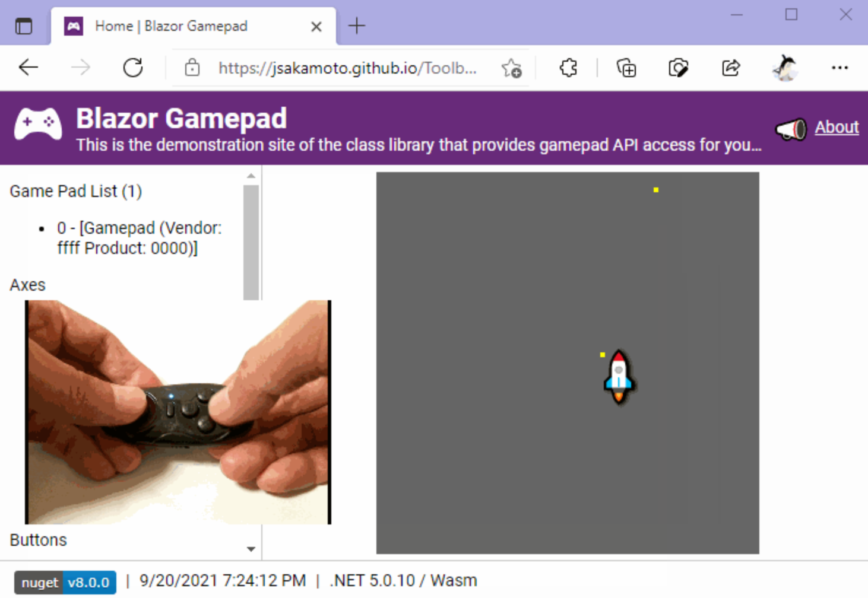868x598 pixels.
Task: Click the 'Buttons' section label
Action: pyautogui.click(x=38, y=540)
